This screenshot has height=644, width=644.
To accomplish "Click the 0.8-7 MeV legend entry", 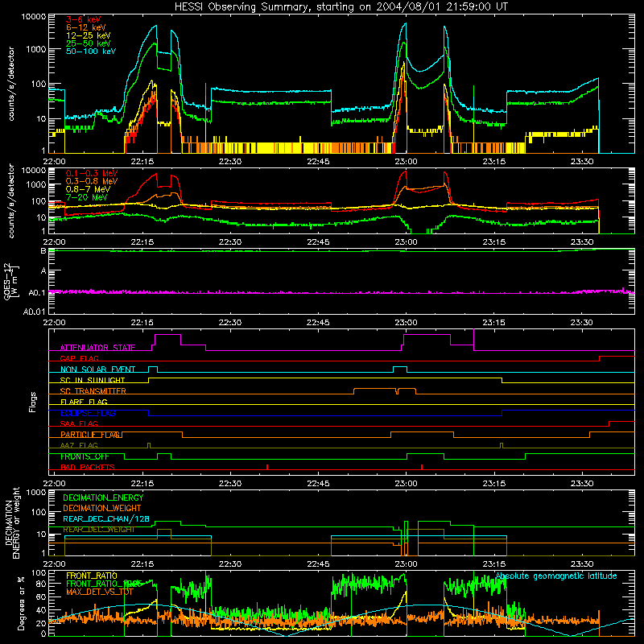I will [88, 189].
